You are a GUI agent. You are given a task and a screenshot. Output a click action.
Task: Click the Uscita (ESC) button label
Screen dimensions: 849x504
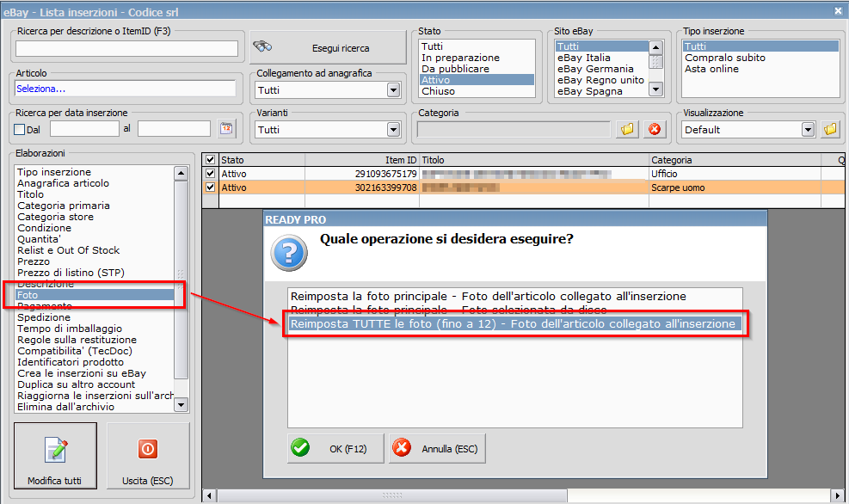(147, 481)
